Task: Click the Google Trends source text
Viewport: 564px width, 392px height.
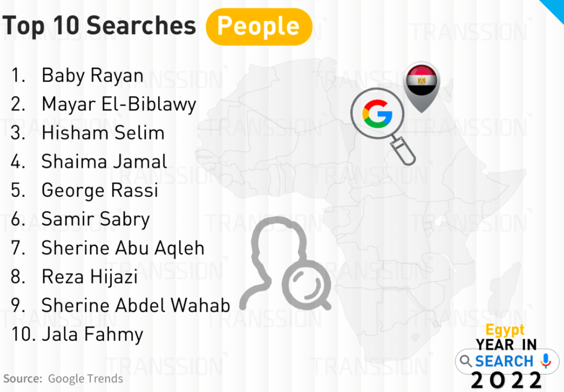Action: click(85, 379)
